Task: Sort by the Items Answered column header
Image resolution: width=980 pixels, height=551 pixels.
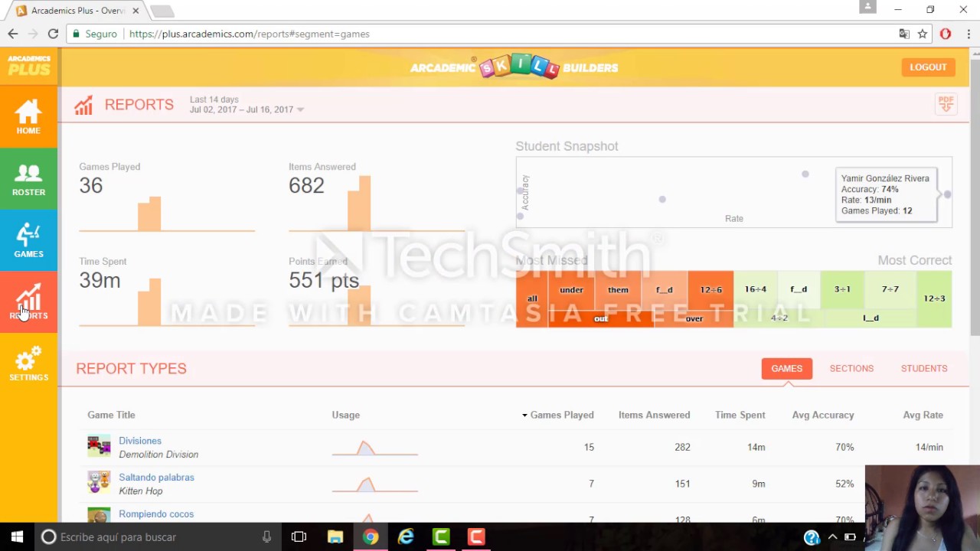Action: pos(654,415)
